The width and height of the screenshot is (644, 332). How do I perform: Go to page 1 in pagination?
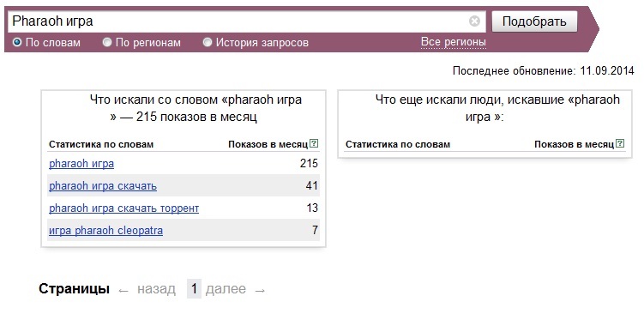coord(194,288)
